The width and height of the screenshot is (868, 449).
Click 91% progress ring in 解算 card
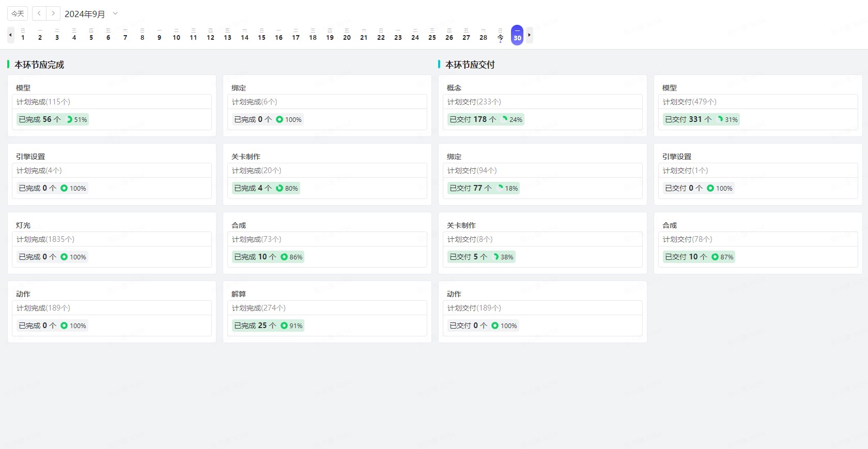(x=284, y=326)
